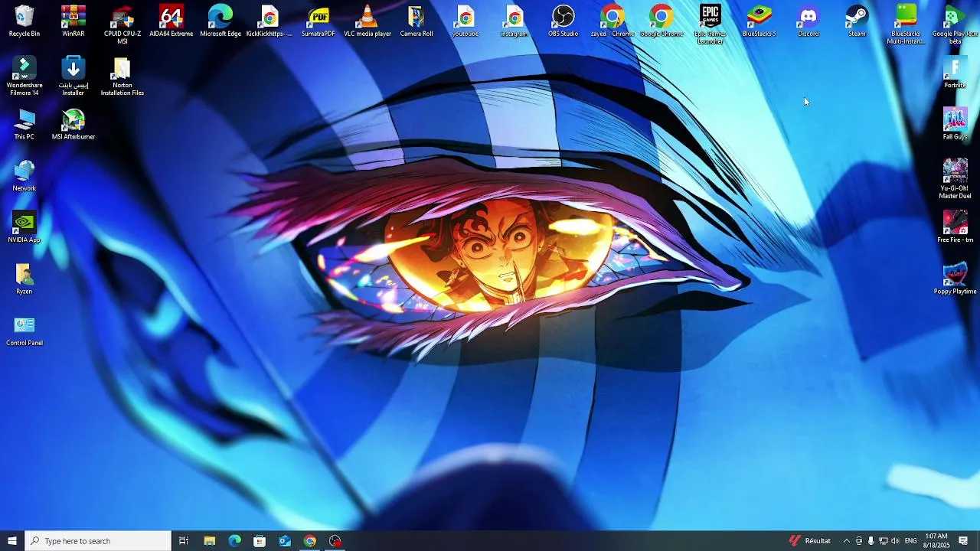The width and height of the screenshot is (980, 551).
Task: Select the Control Panel desktop icon
Action: pos(24,330)
